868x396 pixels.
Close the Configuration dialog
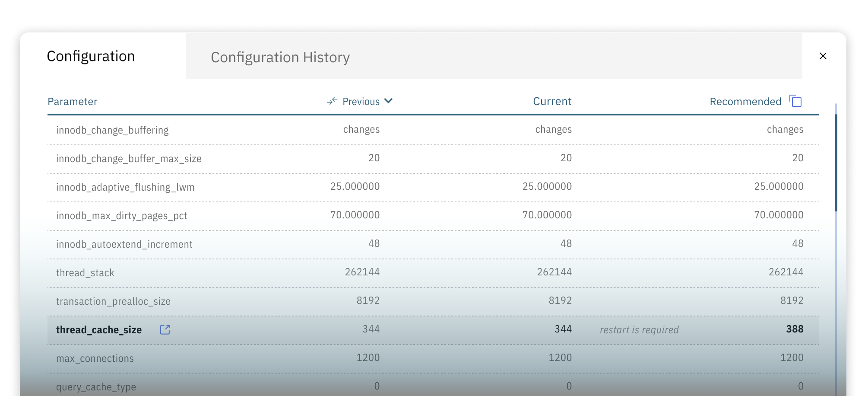823,56
